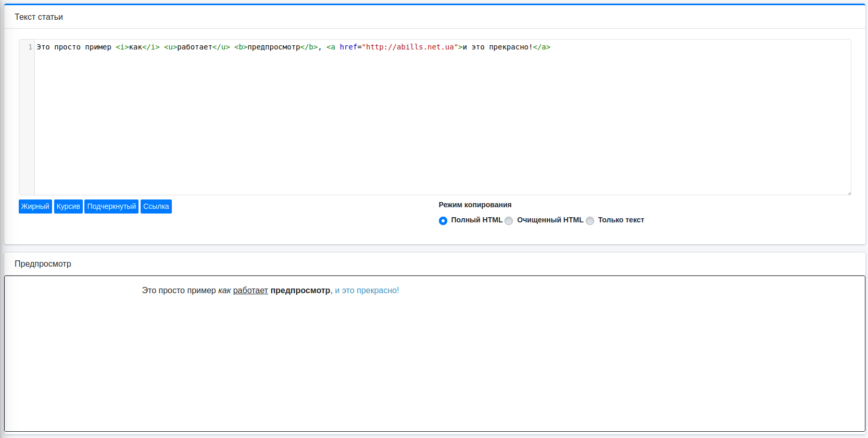868x438 pixels.
Task: Click the Текст статьи panel header
Action: pos(39,17)
